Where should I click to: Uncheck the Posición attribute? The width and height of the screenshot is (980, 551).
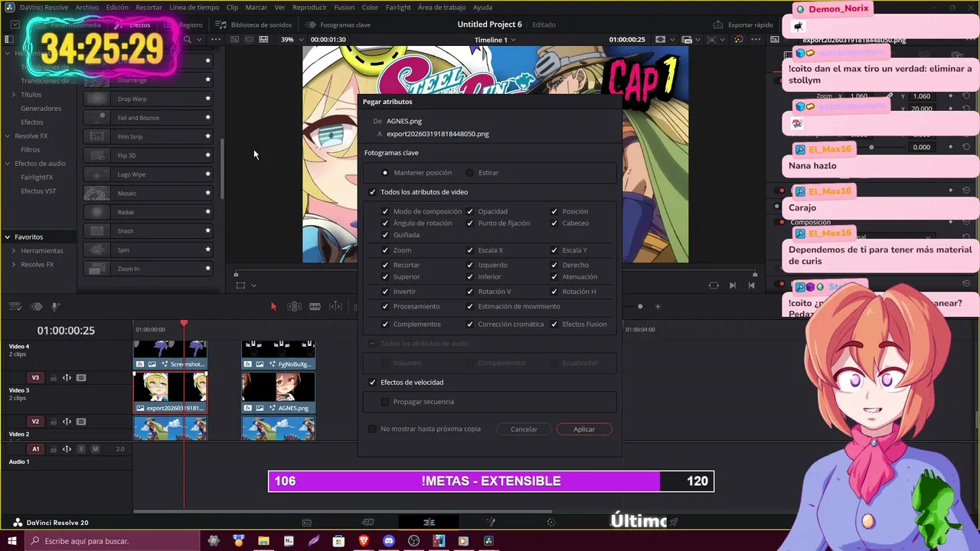click(x=554, y=211)
